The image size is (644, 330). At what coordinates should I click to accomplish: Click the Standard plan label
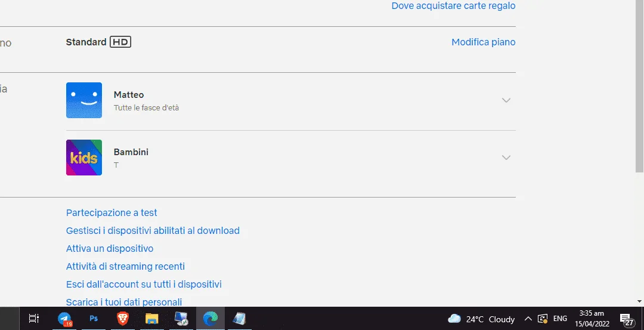86,42
